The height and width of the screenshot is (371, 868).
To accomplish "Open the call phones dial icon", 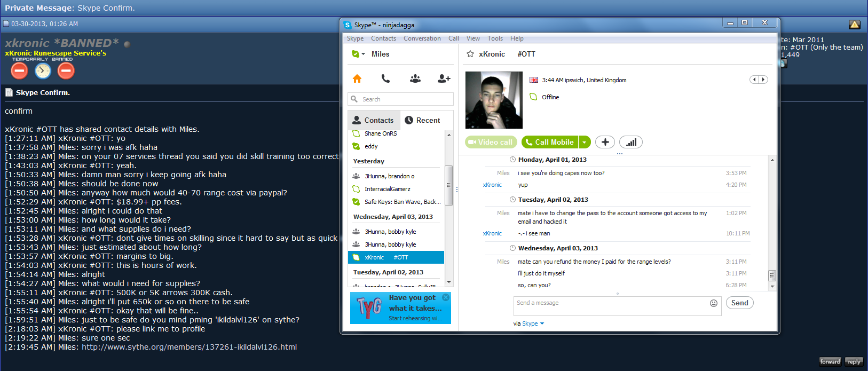I will [x=385, y=78].
